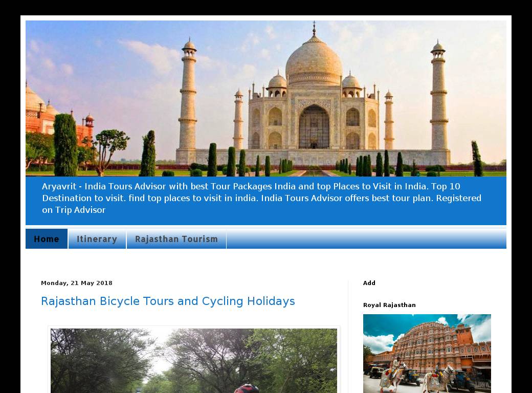Viewport: 532px width, 393px height.
Task: Open the Home tab
Action: tap(47, 239)
